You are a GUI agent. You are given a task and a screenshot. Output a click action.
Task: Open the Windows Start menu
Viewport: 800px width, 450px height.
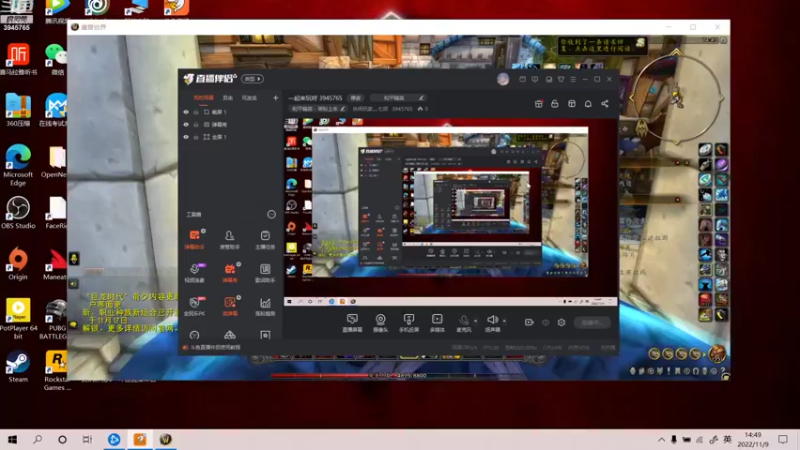[x=12, y=439]
